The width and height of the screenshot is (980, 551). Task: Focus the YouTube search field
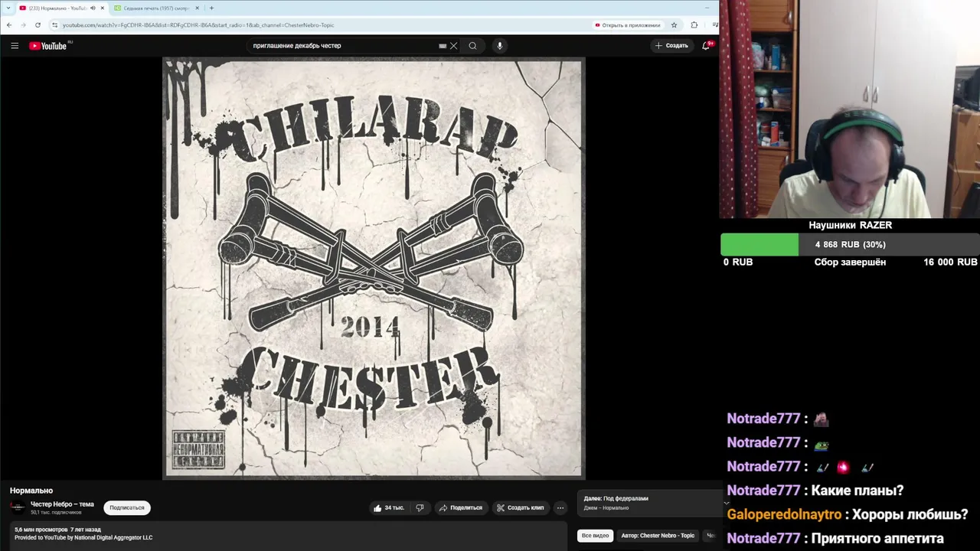[x=345, y=46]
